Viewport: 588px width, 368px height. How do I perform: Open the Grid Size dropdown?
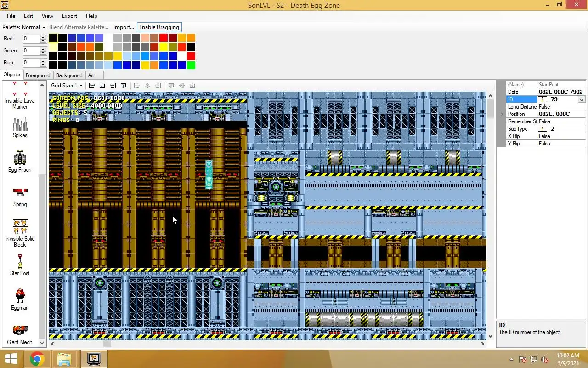point(67,86)
